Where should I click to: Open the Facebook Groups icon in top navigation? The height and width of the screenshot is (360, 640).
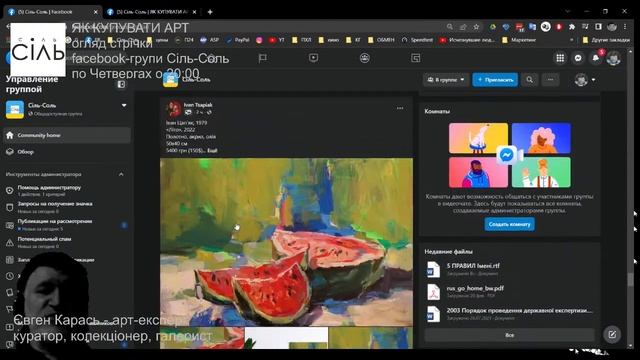click(364, 58)
